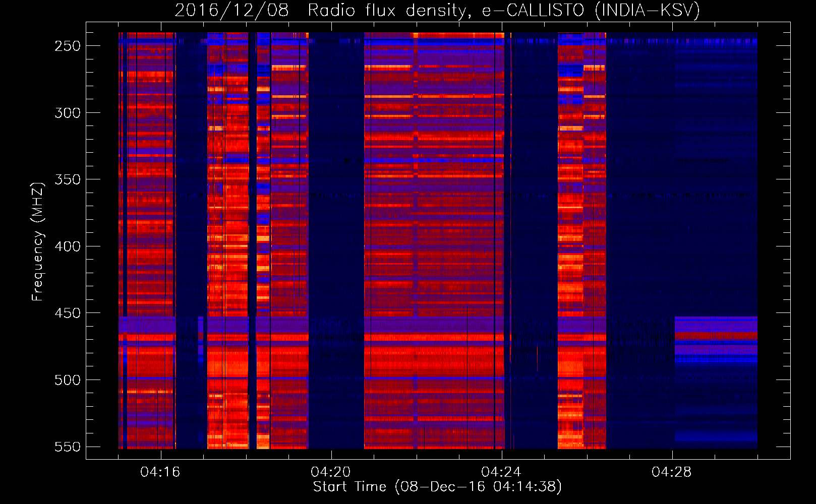Click the 300 frequency tick label

coord(68,113)
